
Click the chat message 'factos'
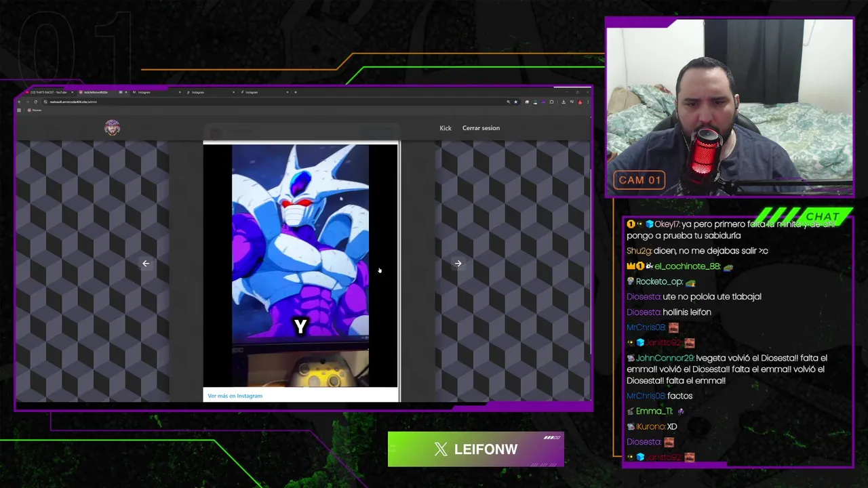(x=680, y=396)
